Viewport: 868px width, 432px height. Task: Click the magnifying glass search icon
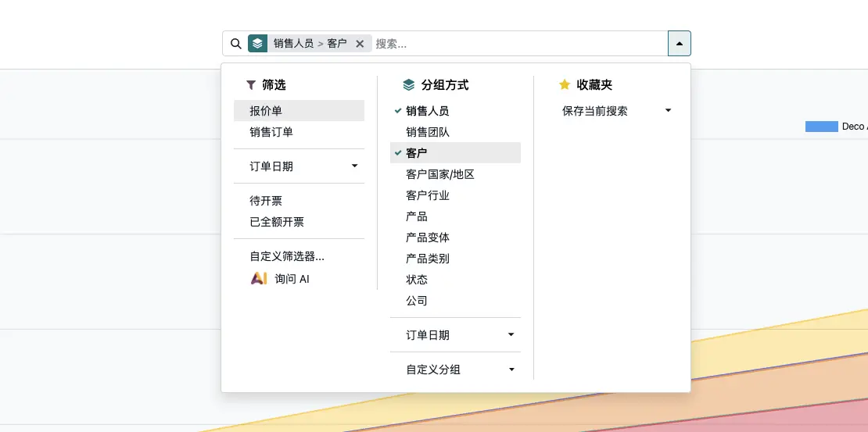236,44
